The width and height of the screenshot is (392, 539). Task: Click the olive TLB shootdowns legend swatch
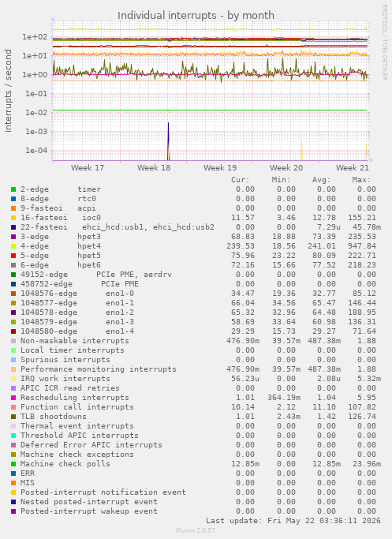point(13,417)
